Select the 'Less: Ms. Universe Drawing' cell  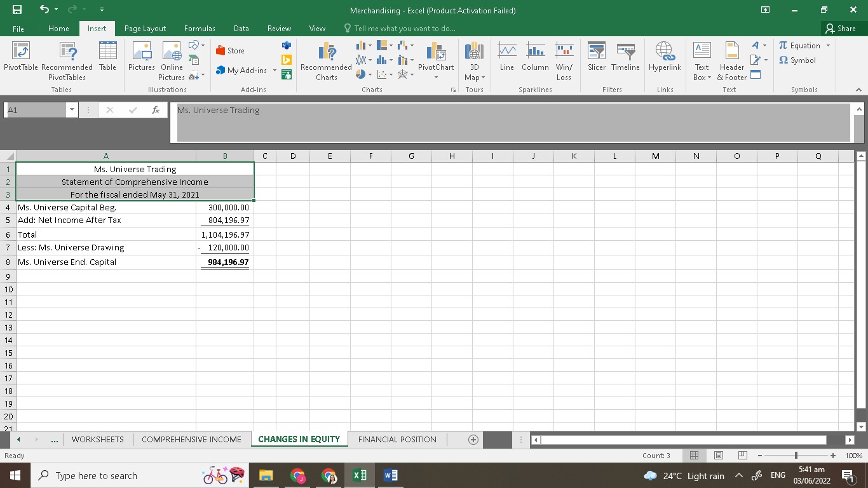point(106,247)
